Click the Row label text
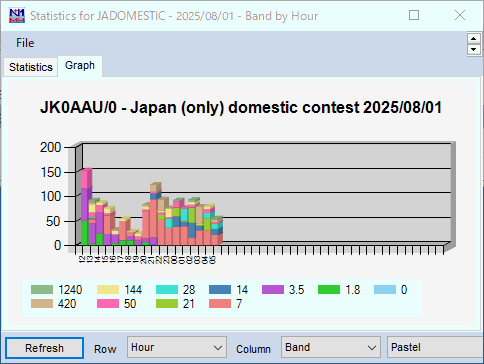Screen dimensions: 484x364 click(105, 349)
